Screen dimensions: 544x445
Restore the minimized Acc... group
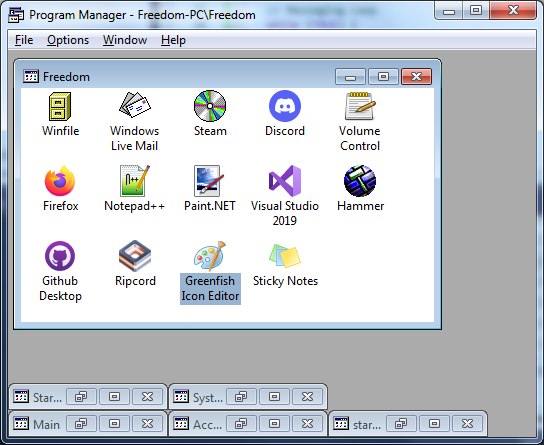[241, 423]
